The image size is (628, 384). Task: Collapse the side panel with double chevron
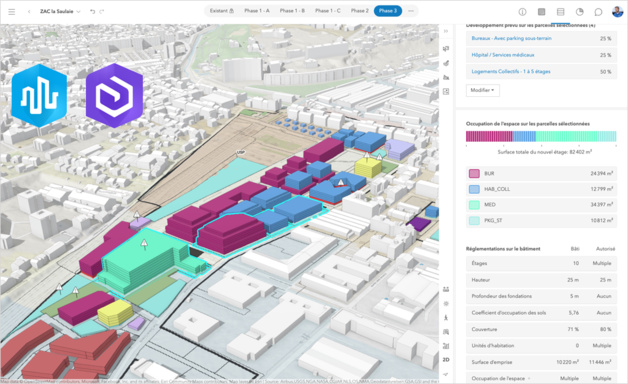(446, 31)
